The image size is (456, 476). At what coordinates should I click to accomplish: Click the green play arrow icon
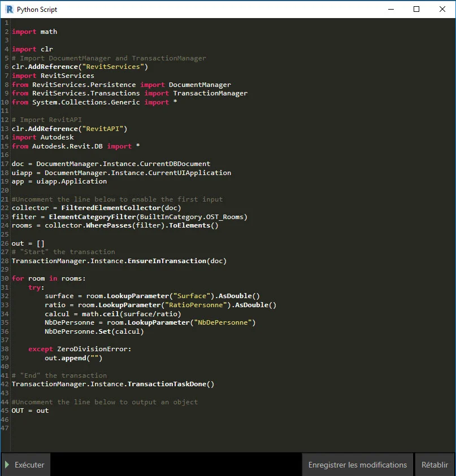pos(7,465)
